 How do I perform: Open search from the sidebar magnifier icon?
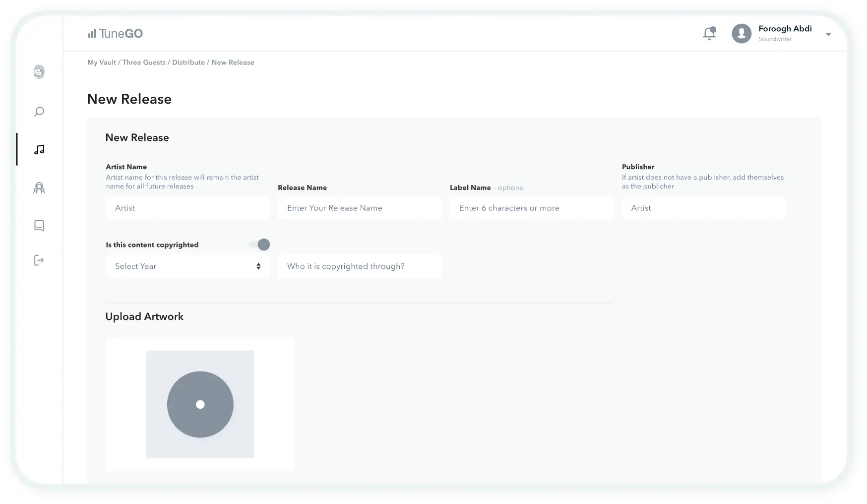coord(39,112)
